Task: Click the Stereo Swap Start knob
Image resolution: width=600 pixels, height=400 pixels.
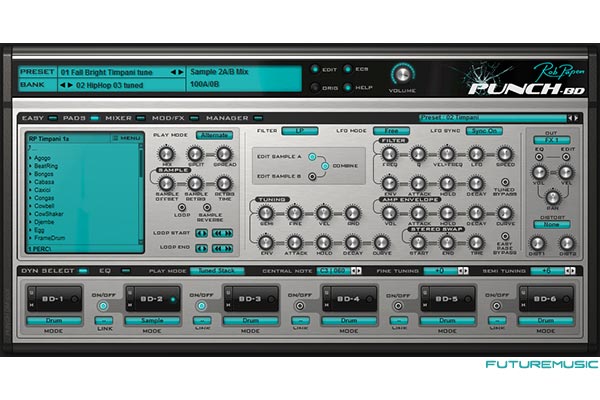Action: coord(418,242)
